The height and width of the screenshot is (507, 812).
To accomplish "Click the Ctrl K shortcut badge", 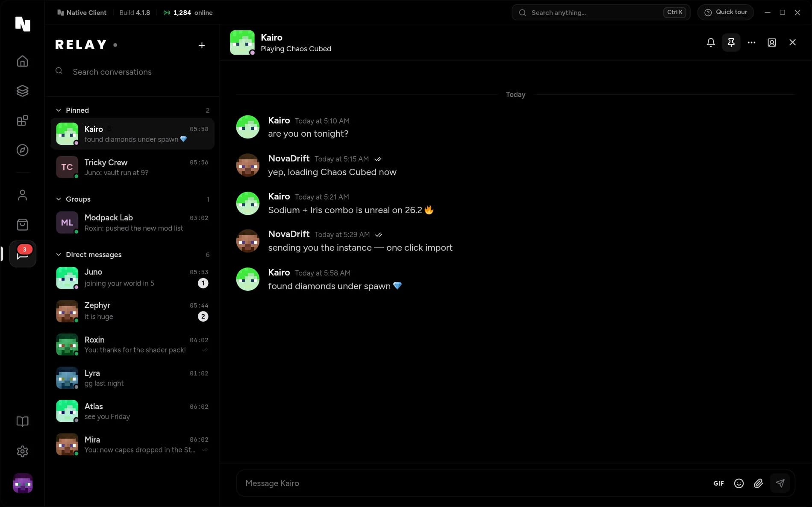I will coord(675,12).
